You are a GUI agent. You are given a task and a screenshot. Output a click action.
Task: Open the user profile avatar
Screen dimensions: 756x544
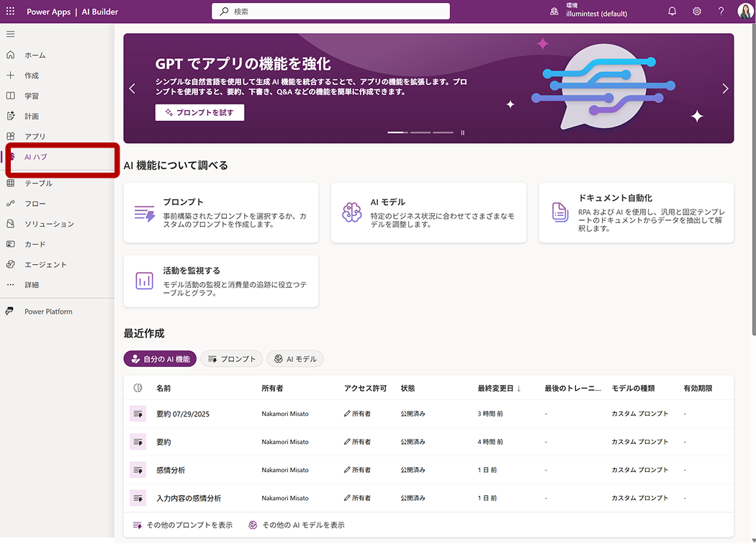[744, 12]
